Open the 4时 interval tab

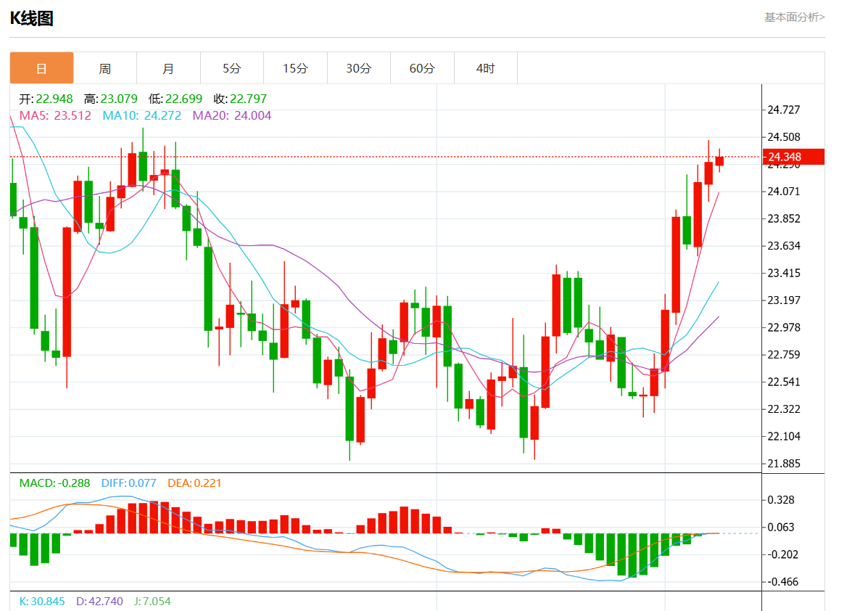pyautogui.click(x=485, y=68)
